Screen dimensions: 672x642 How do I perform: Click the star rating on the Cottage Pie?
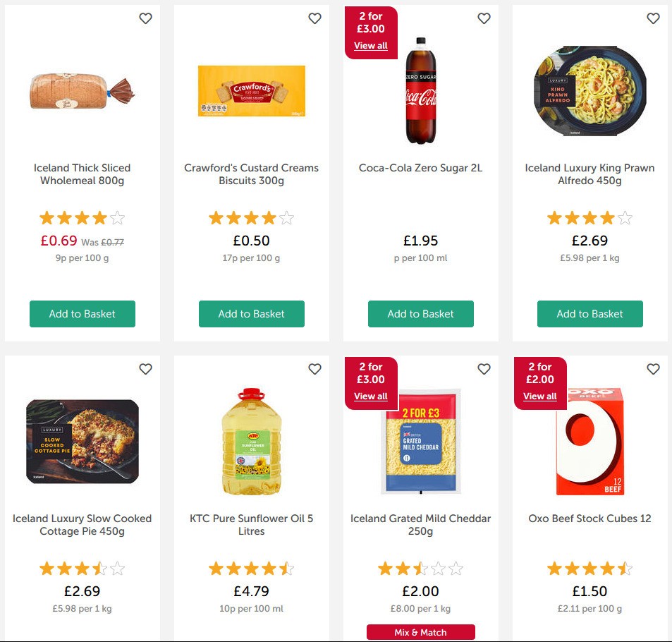pyautogui.click(x=82, y=568)
